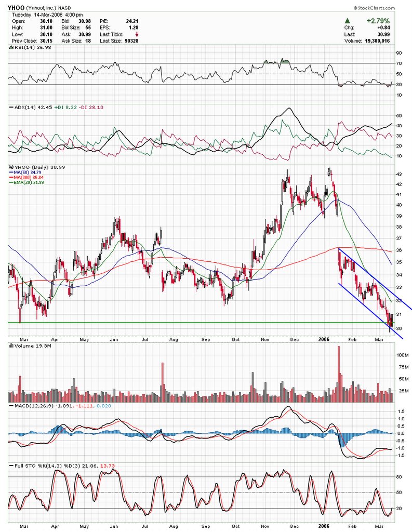
Task: Click the 70 overbought level on RSI axis
Action: pos(399,63)
